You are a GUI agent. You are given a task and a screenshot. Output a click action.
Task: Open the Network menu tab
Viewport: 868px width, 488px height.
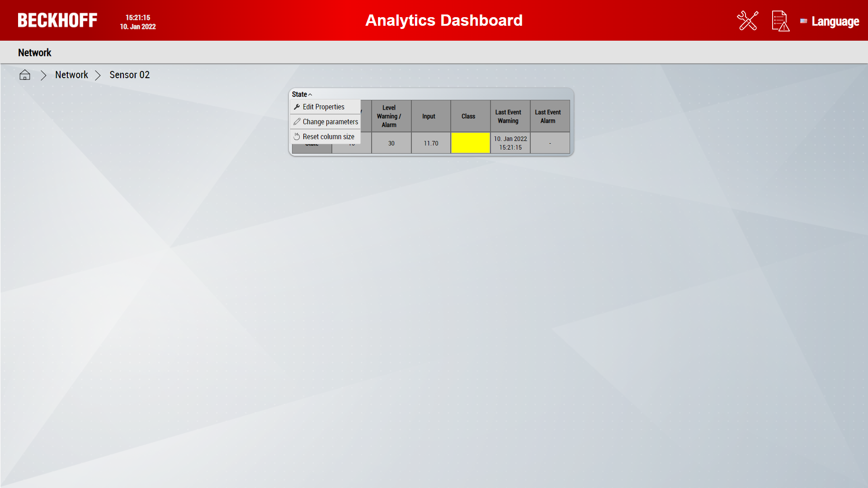(x=35, y=52)
